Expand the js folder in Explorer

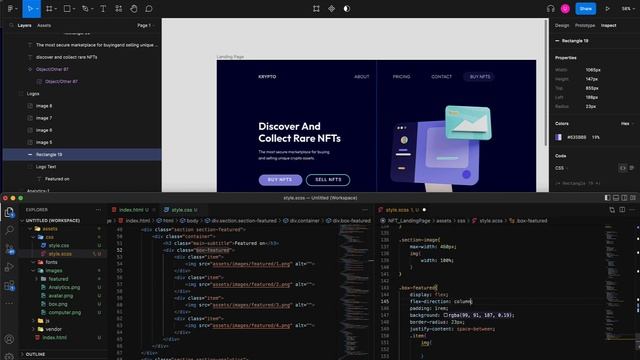34,321
